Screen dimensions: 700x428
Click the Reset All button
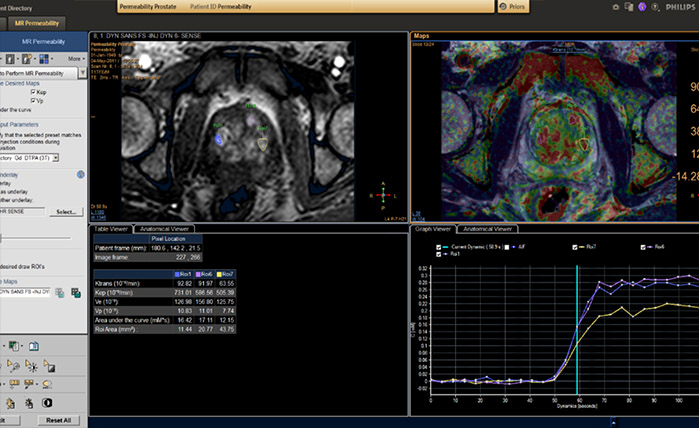point(59,420)
